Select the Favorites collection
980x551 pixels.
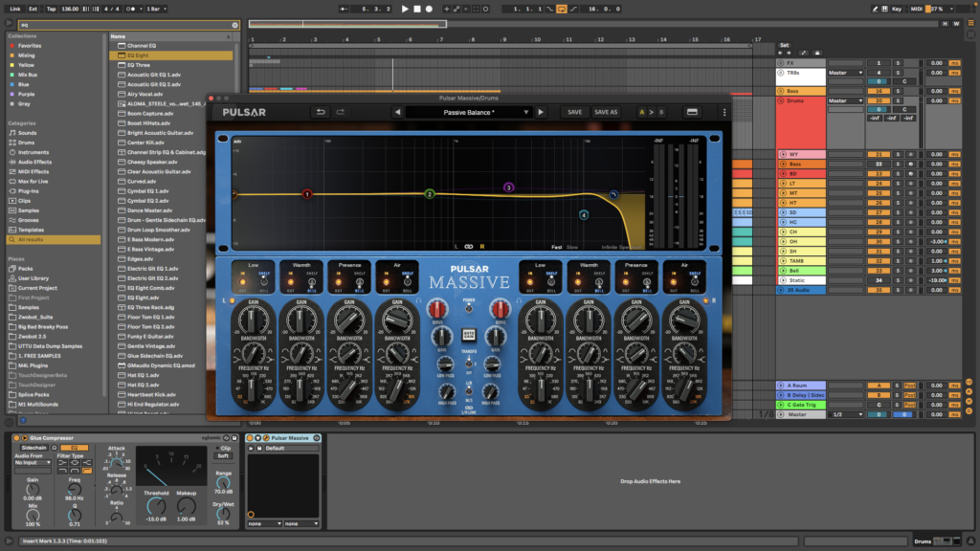[x=30, y=46]
